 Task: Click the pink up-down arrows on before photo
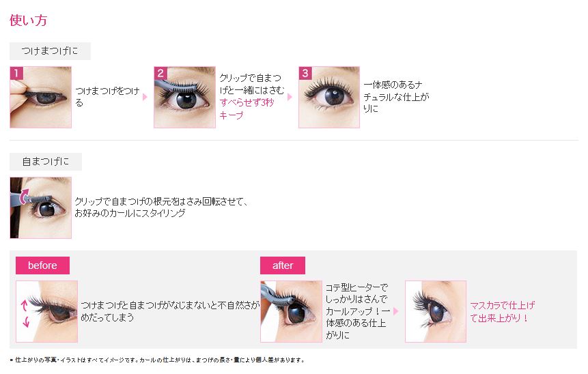tap(25, 314)
